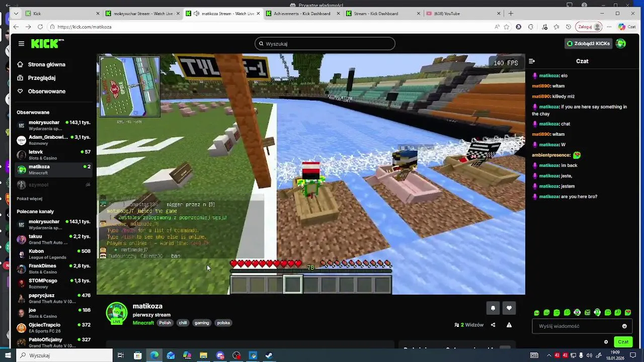
Task: Click the heart follow button
Action: coord(509,308)
